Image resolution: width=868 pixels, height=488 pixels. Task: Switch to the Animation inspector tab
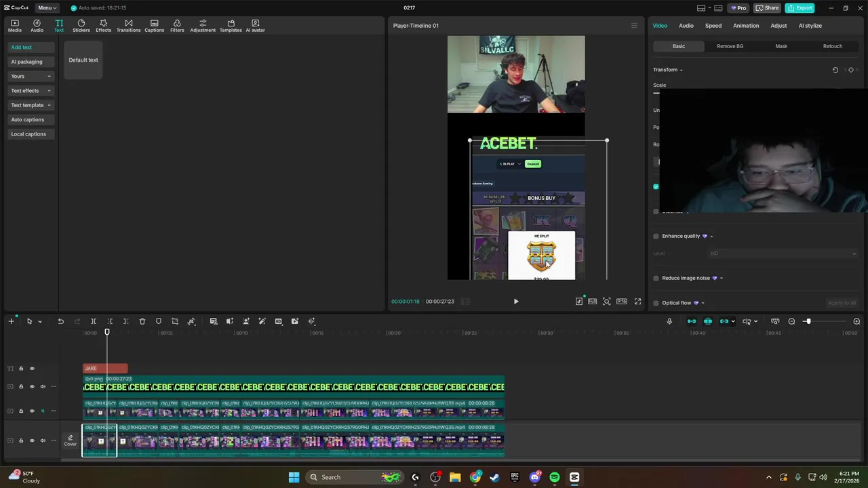[x=746, y=26]
